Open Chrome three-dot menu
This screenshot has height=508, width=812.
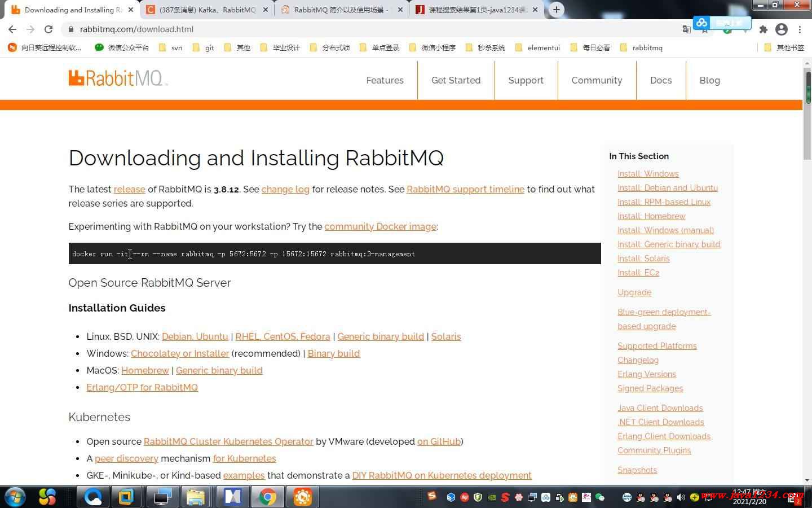[x=800, y=29]
